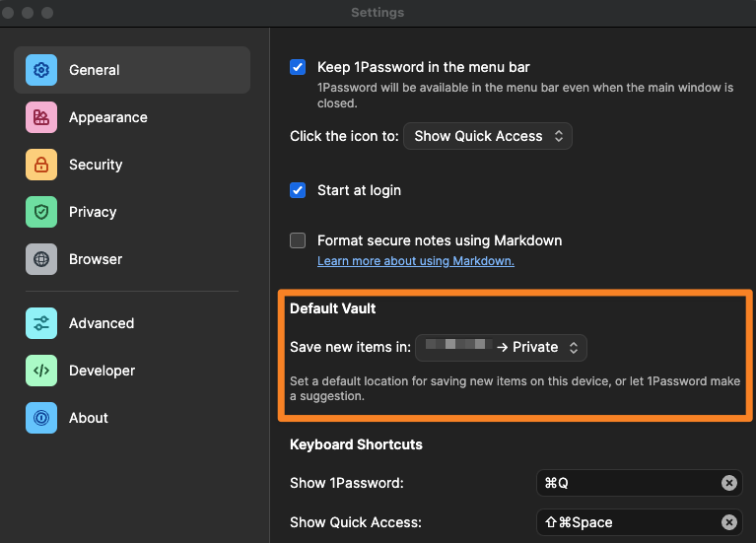756x543 pixels.
Task: Click the General gear icon in sidebar
Action: pyautogui.click(x=41, y=70)
